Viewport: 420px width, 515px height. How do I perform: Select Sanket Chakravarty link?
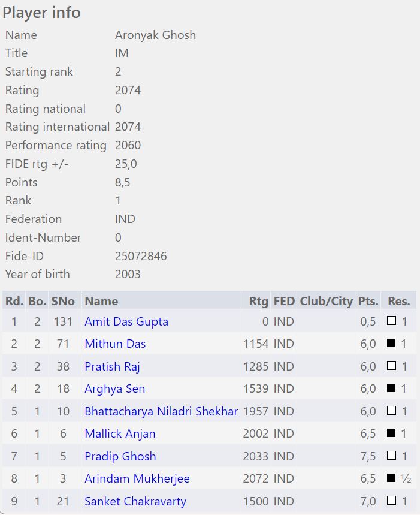click(x=135, y=501)
